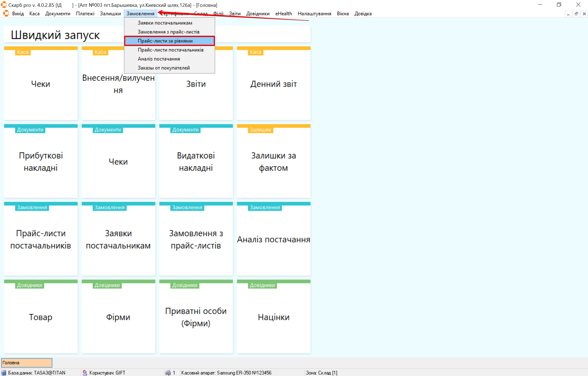Viewport: 588px width, 376px height.
Task: Open Аналіз постачання menu entry
Action: coord(159,59)
